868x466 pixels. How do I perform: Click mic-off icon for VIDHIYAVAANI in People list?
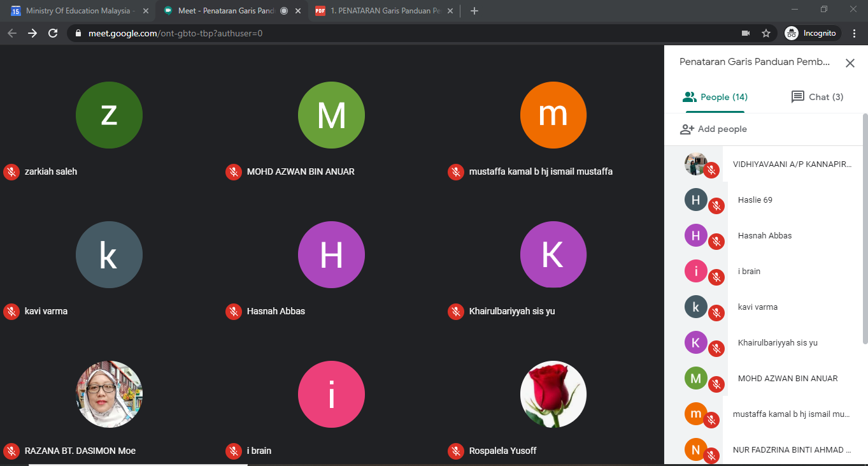pos(712,170)
